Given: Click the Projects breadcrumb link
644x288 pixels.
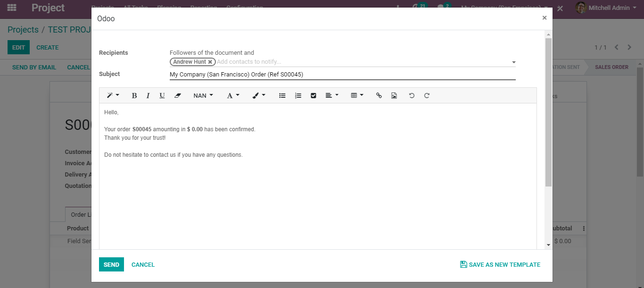Looking at the screenshot, I should [x=23, y=30].
